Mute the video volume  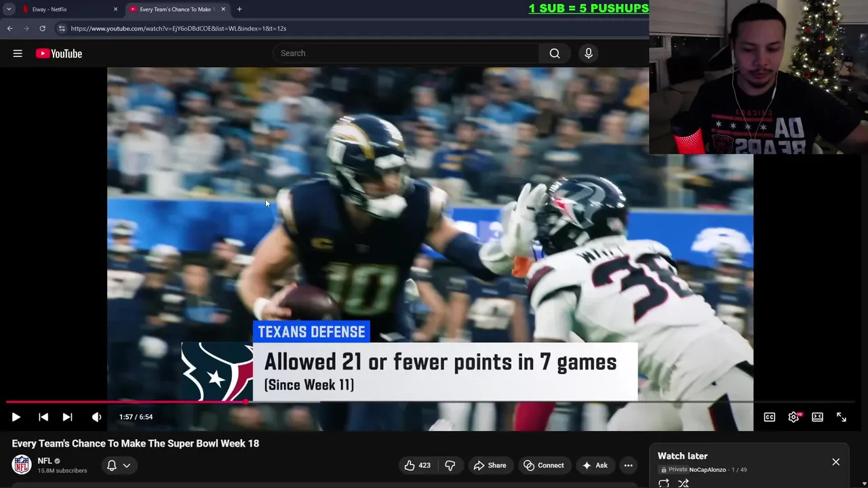96,417
